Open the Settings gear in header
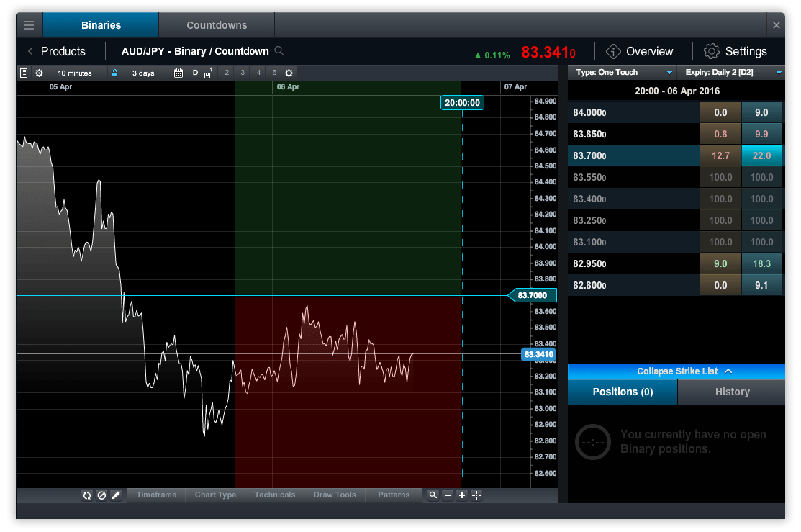The width and height of the screenshot is (801, 532). [711, 51]
